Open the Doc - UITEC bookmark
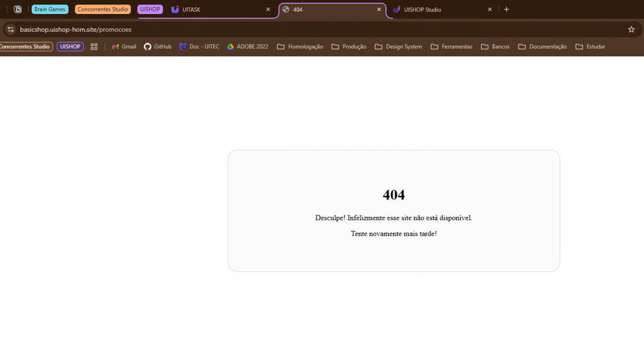The height and width of the screenshot is (347, 644). coord(199,47)
